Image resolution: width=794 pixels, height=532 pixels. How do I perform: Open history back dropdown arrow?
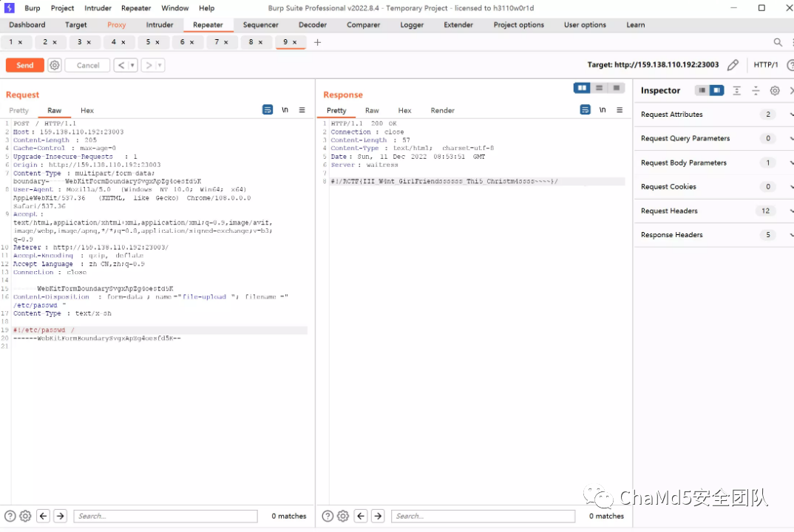coord(132,65)
